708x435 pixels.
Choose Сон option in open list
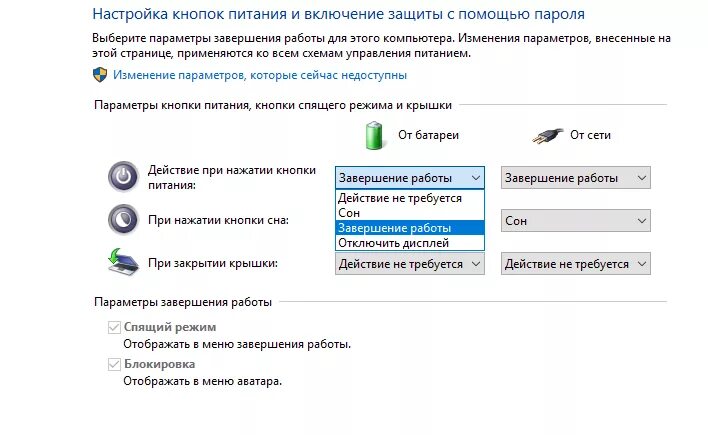410,213
